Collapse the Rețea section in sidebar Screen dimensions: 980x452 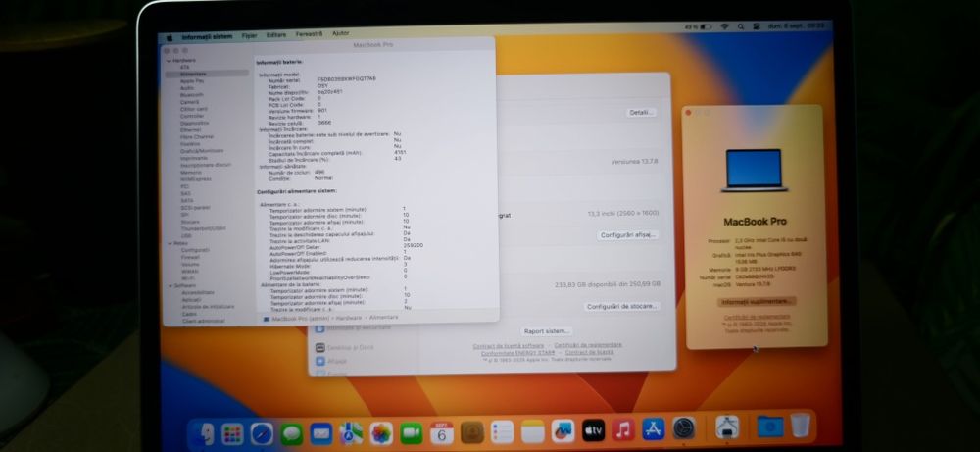click(x=169, y=243)
